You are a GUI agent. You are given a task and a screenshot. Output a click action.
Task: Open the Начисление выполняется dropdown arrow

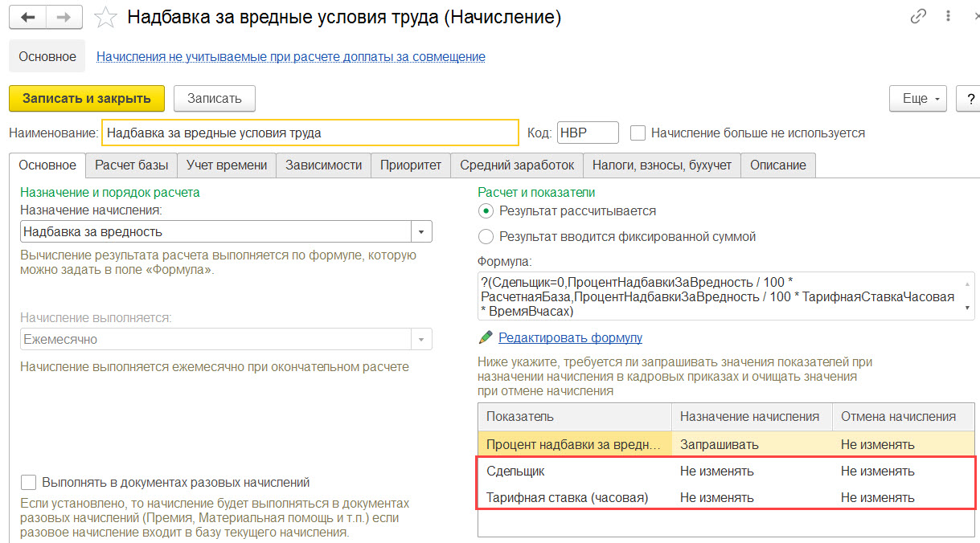421,339
